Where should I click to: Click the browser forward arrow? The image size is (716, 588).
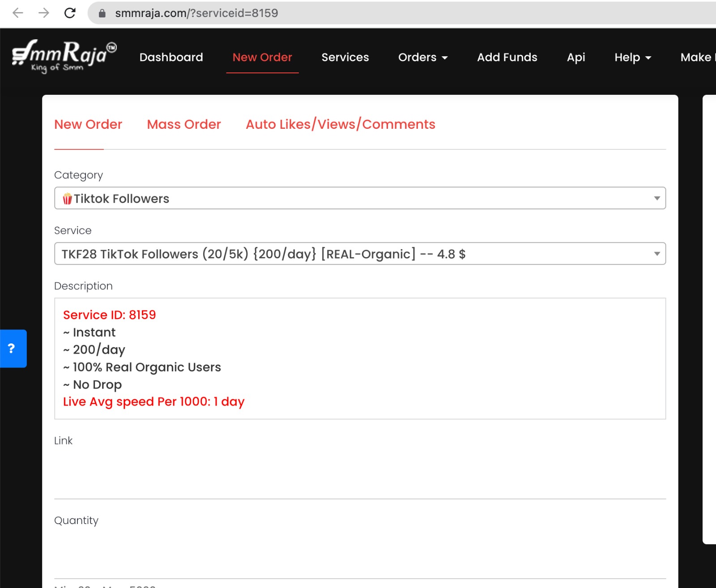44,13
